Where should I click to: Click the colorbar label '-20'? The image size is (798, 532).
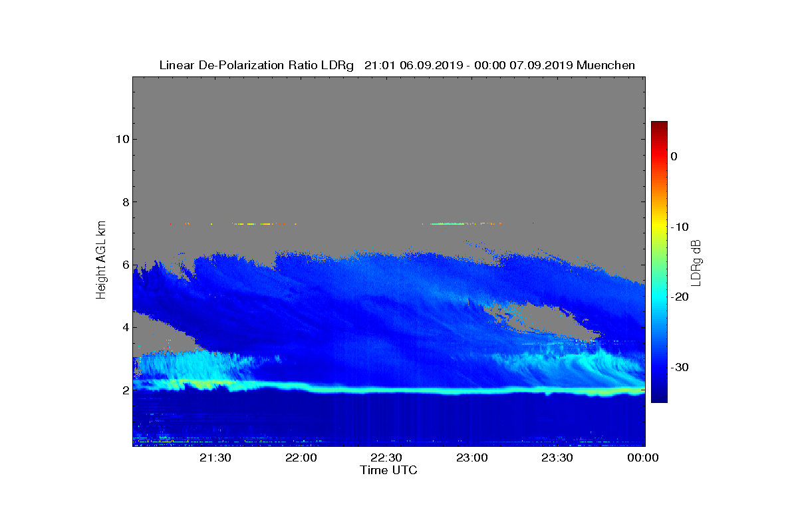[x=678, y=297]
